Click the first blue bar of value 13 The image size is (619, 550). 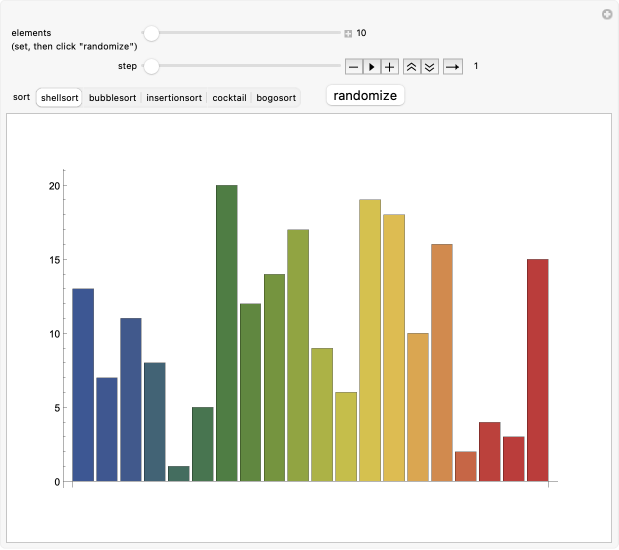tap(83, 385)
